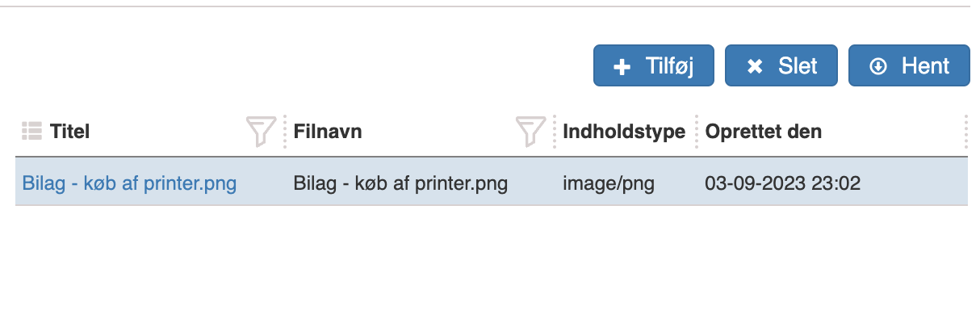
Task: Open the Bilag - køb af printer.png link
Action: coord(129,183)
